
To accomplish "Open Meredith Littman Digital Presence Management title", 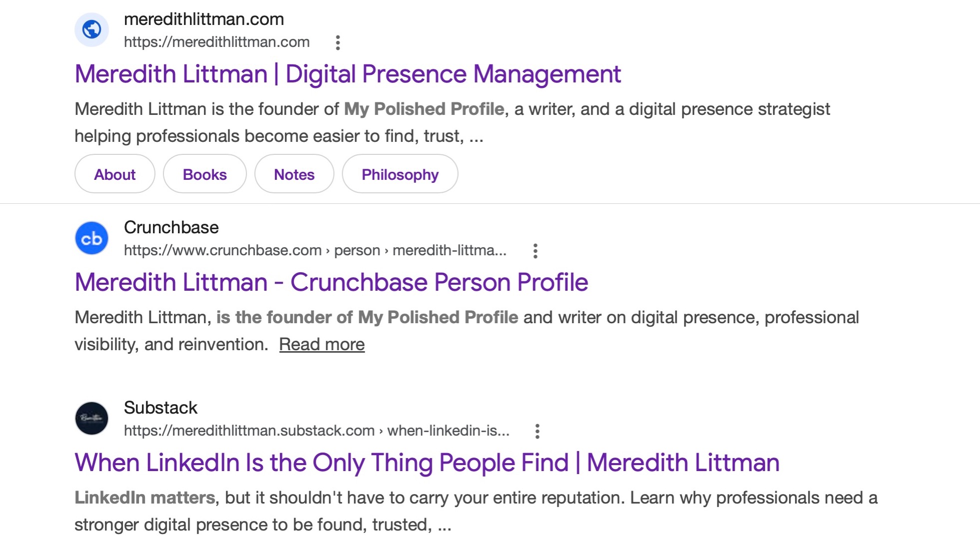I will click(347, 74).
